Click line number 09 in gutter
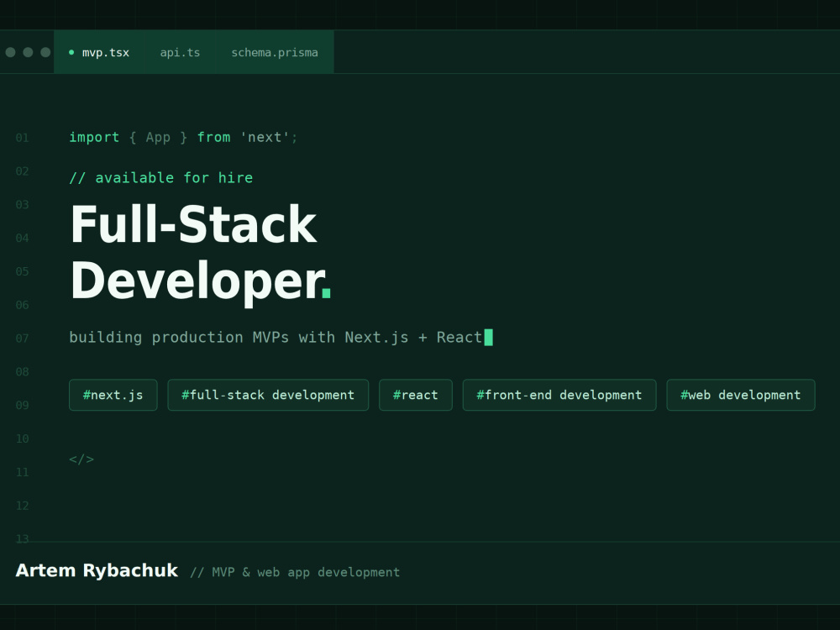 [22, 405]
